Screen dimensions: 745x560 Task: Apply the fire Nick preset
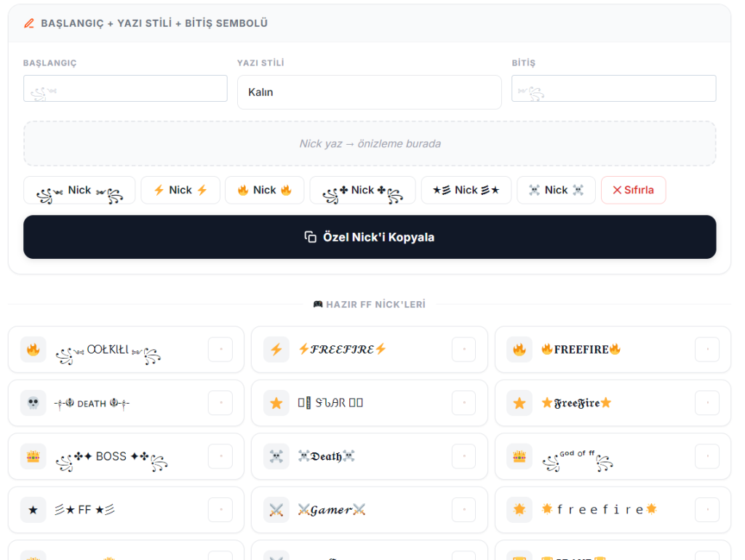(x=265, y=191)
